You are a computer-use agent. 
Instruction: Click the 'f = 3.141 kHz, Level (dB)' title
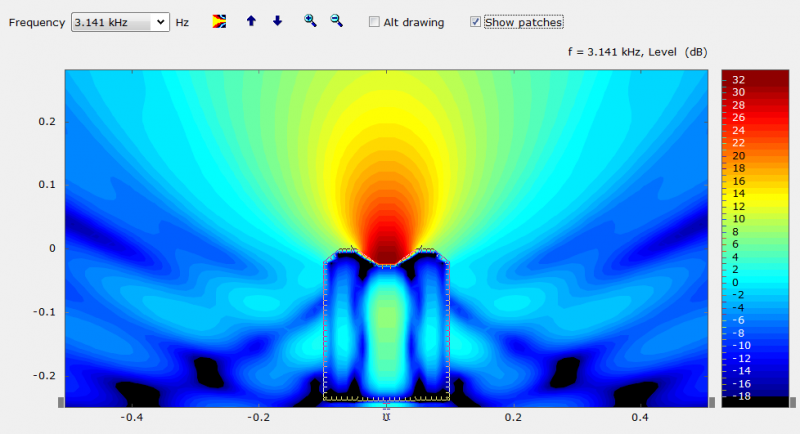click(x=637, y=52)
